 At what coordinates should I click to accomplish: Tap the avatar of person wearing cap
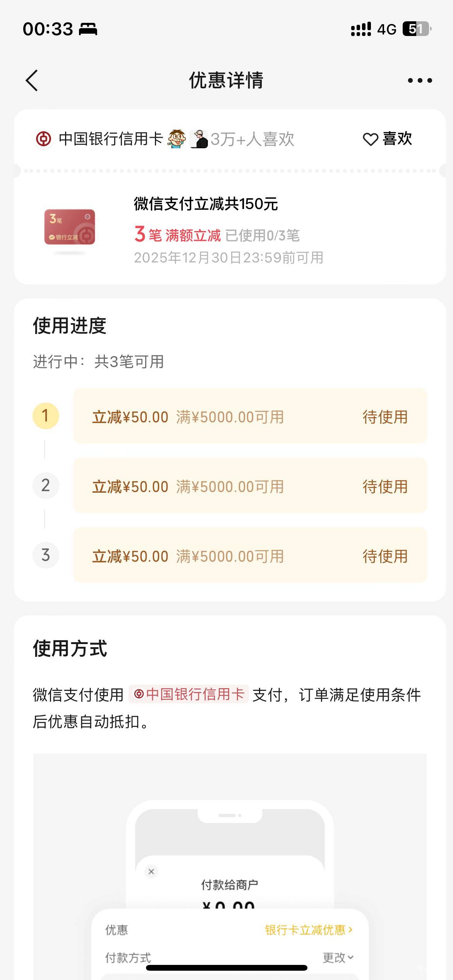(x=199, y=139)
